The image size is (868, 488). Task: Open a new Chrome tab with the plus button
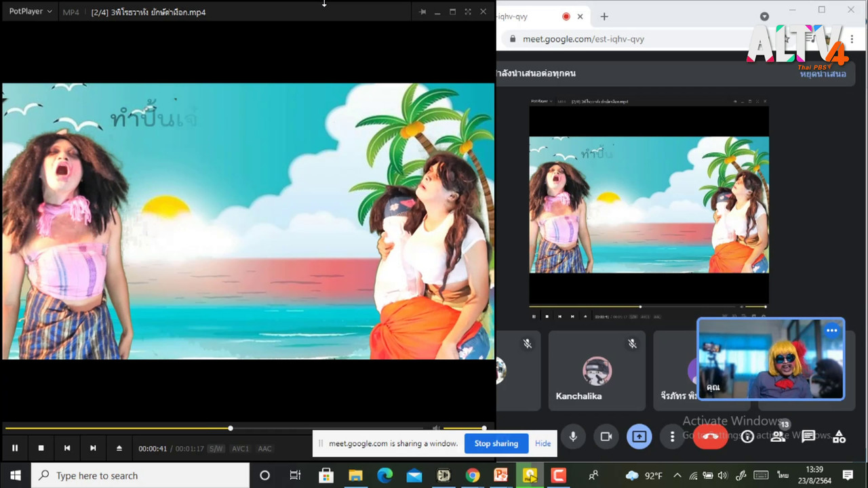click(x=604, y=16)
